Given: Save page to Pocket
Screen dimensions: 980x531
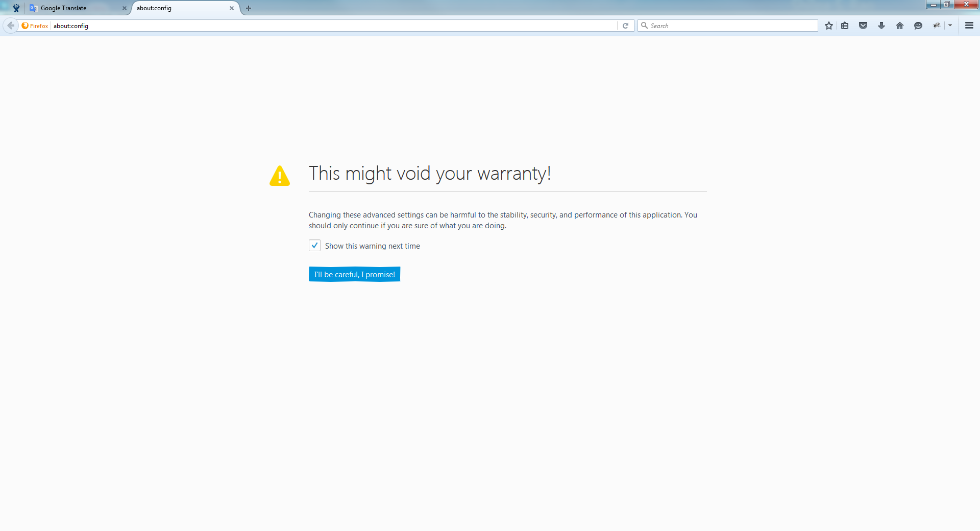Looking at the screenshot, I should point(863,26).
